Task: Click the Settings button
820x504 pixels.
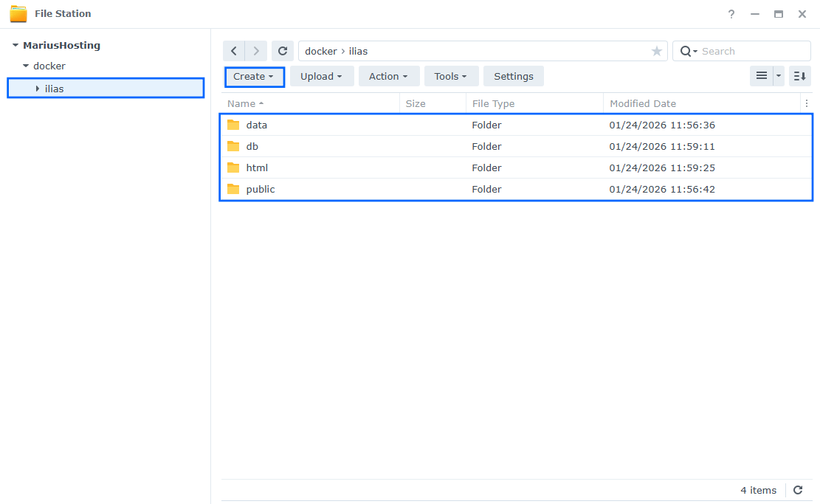Action: pyautogui.click(x=513, y=76)
